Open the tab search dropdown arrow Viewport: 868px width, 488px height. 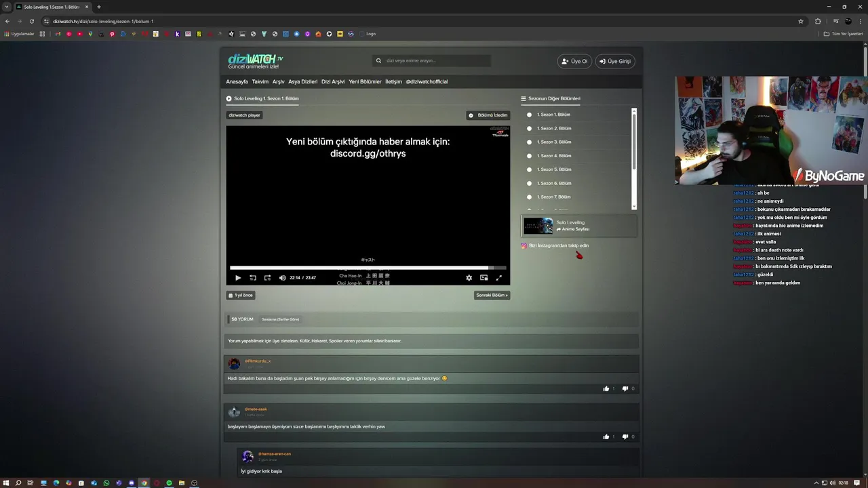6,7
